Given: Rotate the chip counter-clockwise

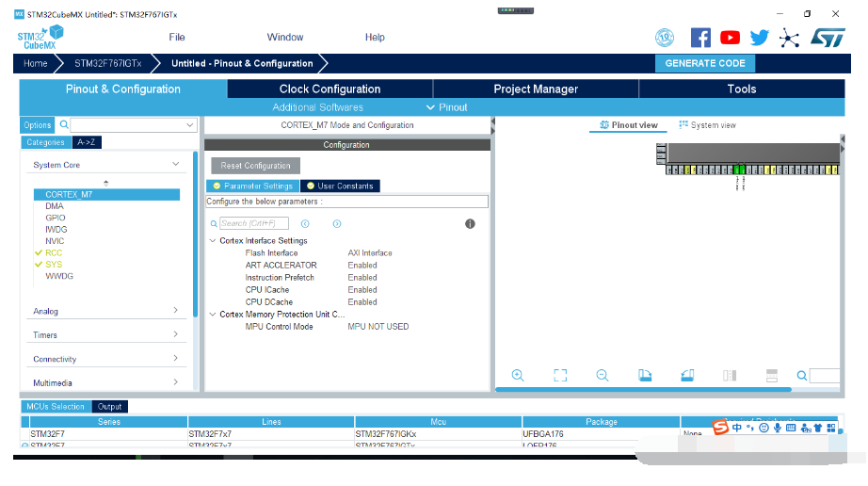Looking at the screenshot, I should (x=687, y=375).
